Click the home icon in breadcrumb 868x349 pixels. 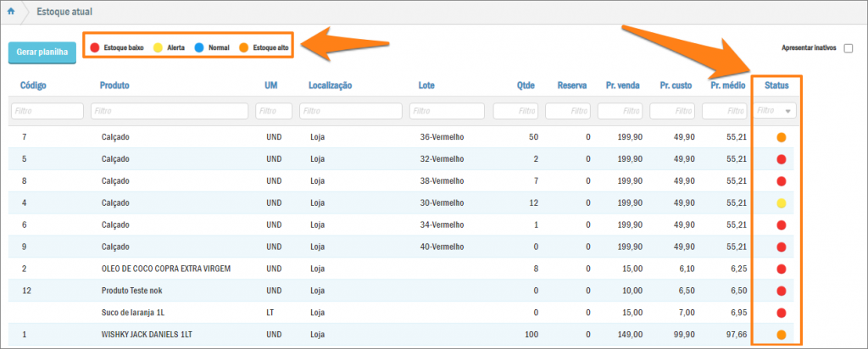click(x=11, y=12)
